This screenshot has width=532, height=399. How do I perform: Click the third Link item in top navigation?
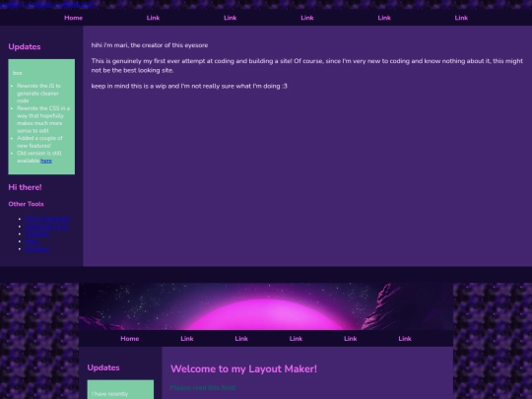tap(307, 18)
